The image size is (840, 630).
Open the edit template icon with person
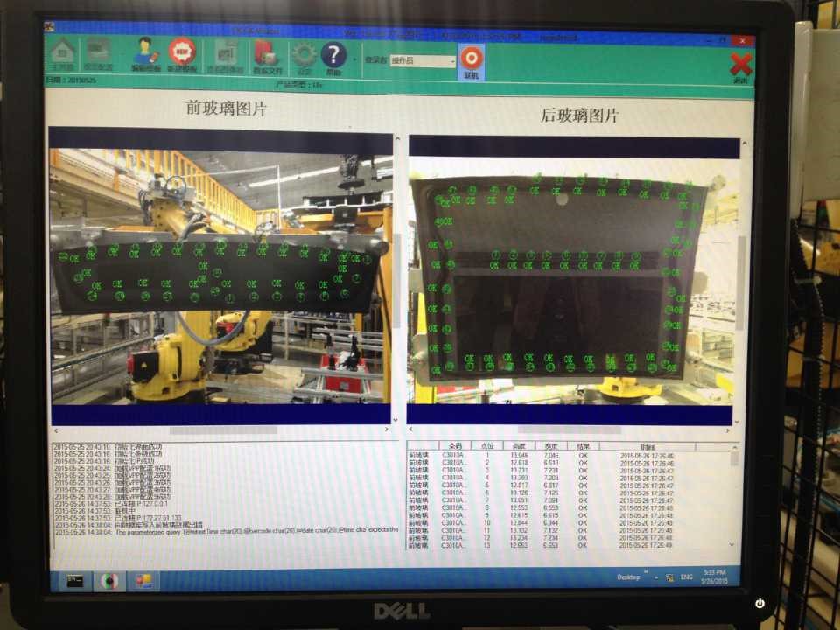145,54
